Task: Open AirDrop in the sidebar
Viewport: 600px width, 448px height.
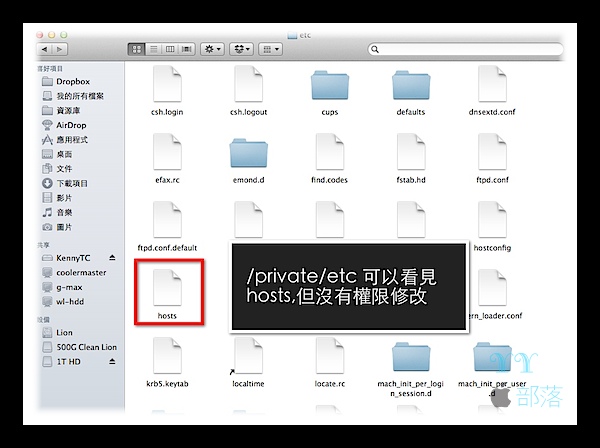Action: [64, 125]
